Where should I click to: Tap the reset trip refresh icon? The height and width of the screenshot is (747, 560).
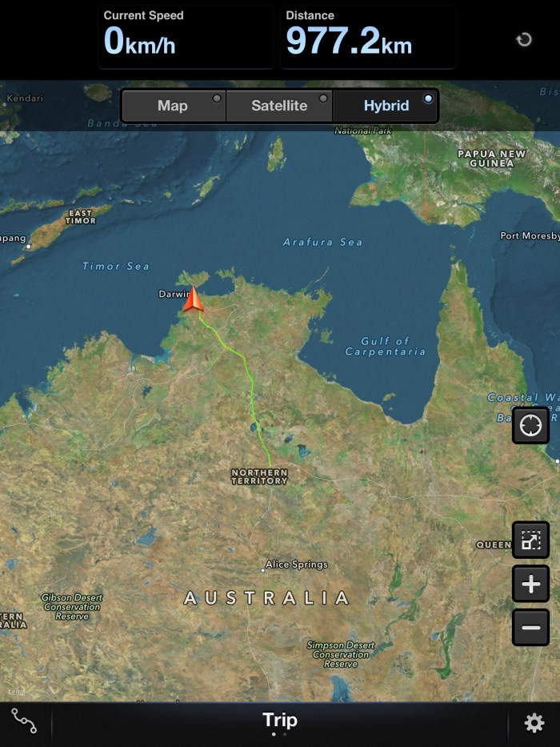(x=524, y=39)
